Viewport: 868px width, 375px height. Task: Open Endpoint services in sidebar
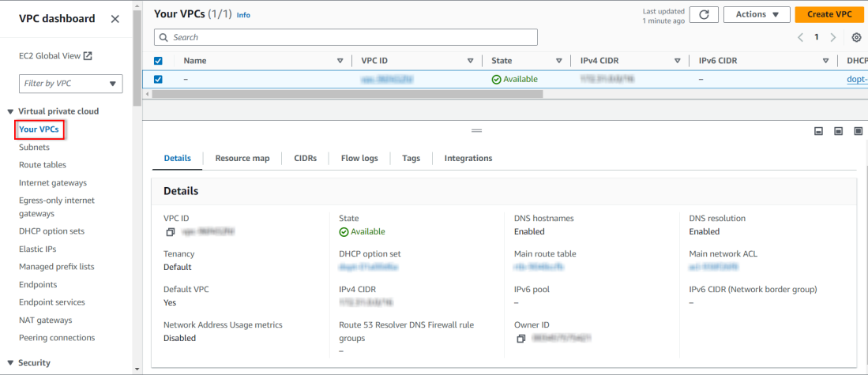[52, 302]
